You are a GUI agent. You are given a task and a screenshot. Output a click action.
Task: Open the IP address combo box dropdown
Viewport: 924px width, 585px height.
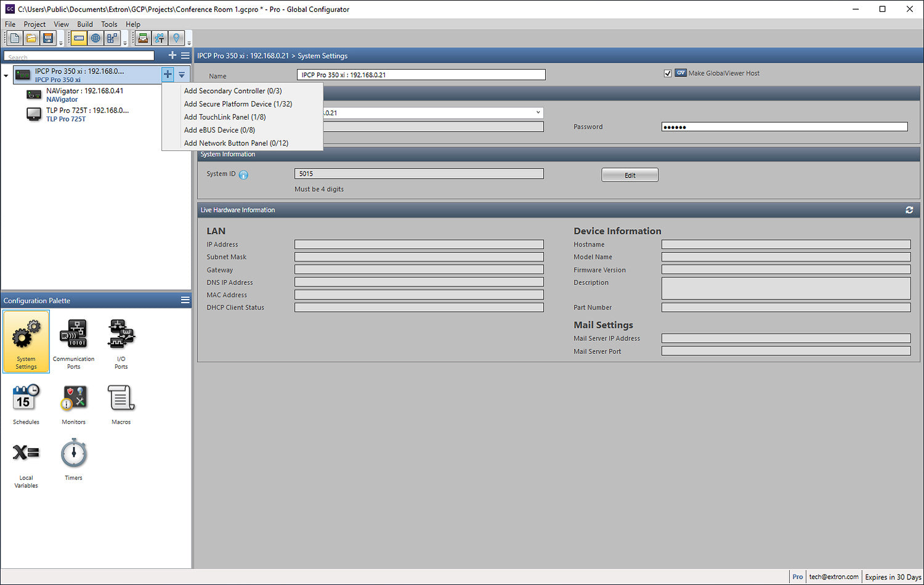[x=538, y=113]
